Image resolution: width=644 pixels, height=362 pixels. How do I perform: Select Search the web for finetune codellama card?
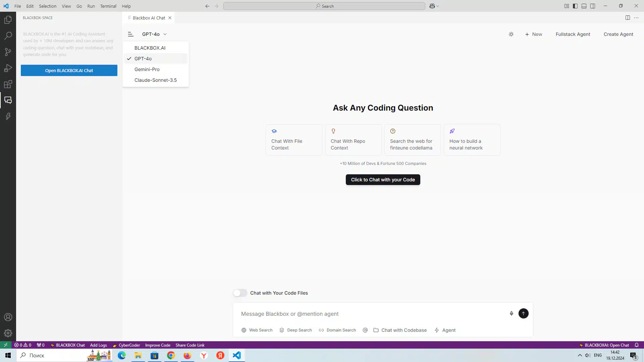[413, 140]
